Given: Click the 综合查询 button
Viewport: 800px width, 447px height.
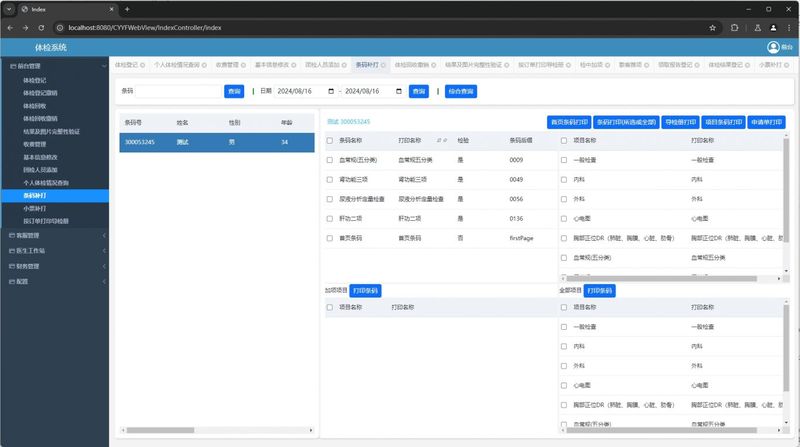Looking at the screenshot, I should pyautogui.click(x=461, y=91).
